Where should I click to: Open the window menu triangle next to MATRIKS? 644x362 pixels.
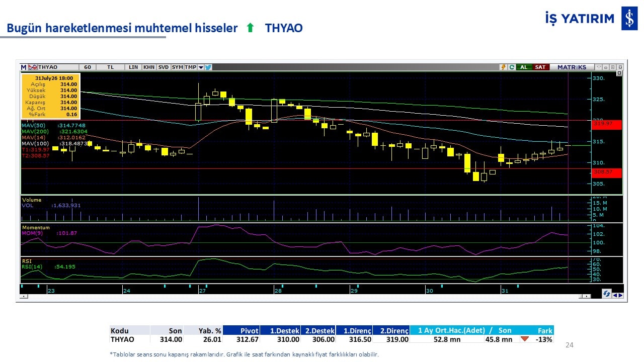[x=599, y=67]
